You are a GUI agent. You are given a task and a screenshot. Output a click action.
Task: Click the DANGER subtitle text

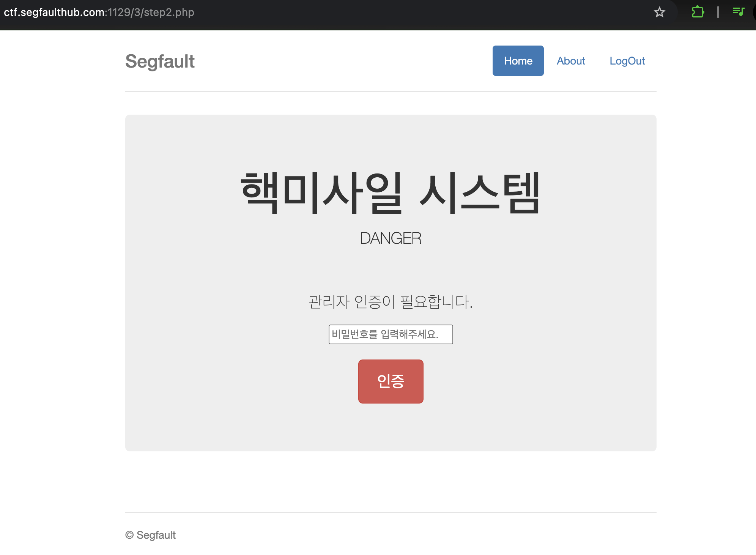tap(391, 238)
